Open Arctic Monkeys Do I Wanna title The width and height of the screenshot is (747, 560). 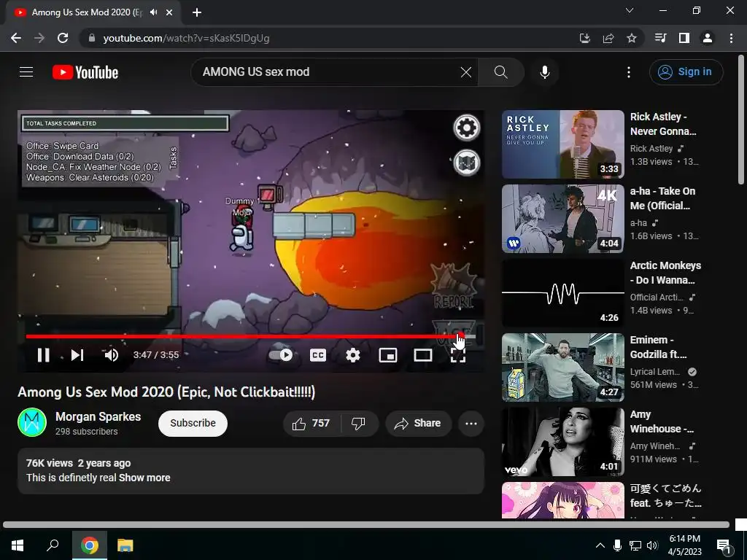coord(665,273)
